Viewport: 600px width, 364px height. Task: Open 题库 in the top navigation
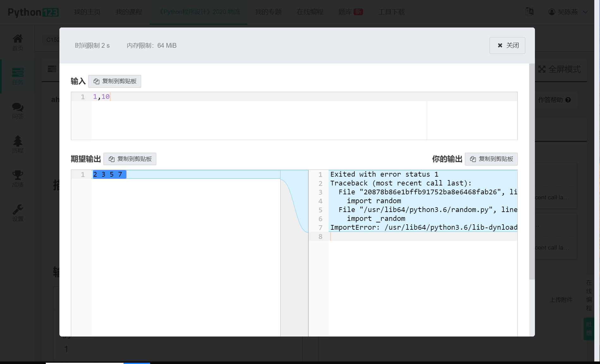pyautogui.click(x=350, y=12)
